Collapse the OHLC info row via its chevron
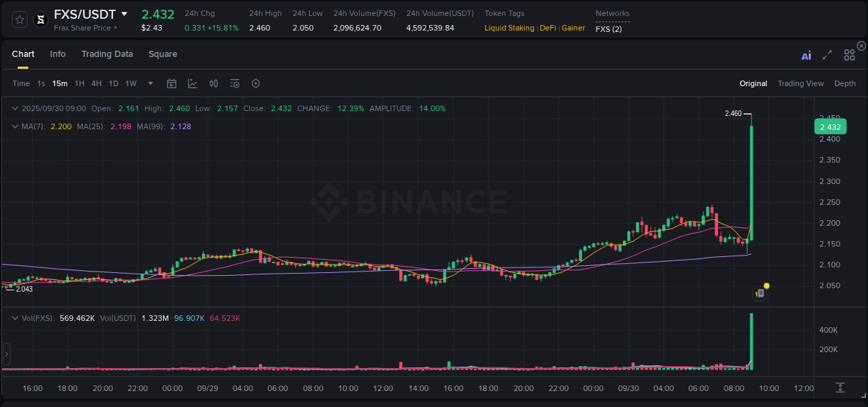 click(x=15, y=108)
